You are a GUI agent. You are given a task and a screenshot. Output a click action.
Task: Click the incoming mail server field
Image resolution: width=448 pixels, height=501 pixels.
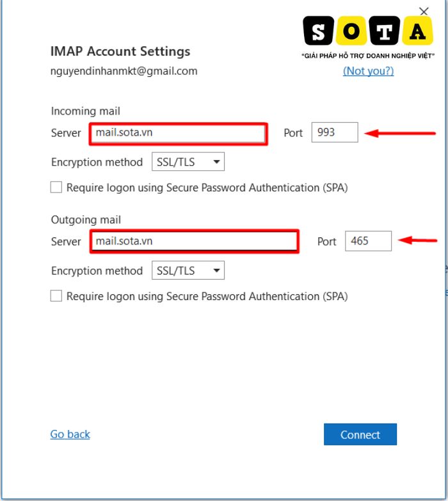(179, 133)
